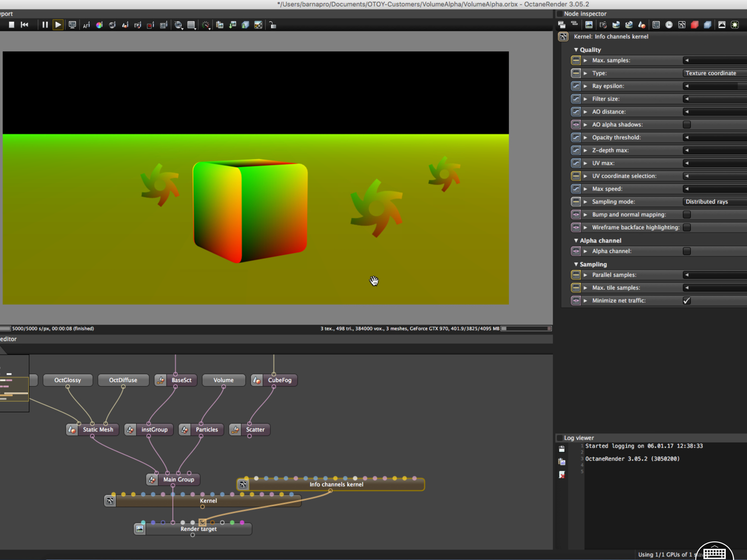The width and height of the screenshot is (747, 560).
Task: Collapse the Quality section
Action: point(576,50)
